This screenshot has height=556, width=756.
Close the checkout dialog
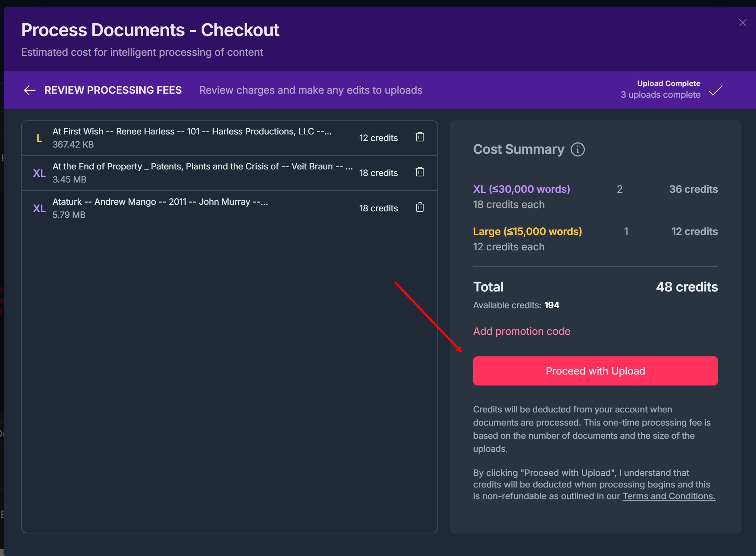click(x=743, y=23)
